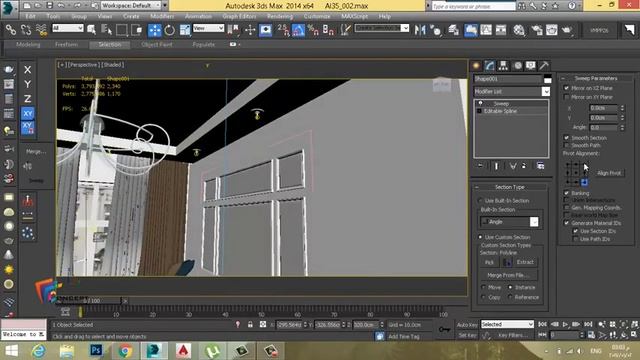Click the Align Pivot button
The image size is (640, 360).
[609, 173]
